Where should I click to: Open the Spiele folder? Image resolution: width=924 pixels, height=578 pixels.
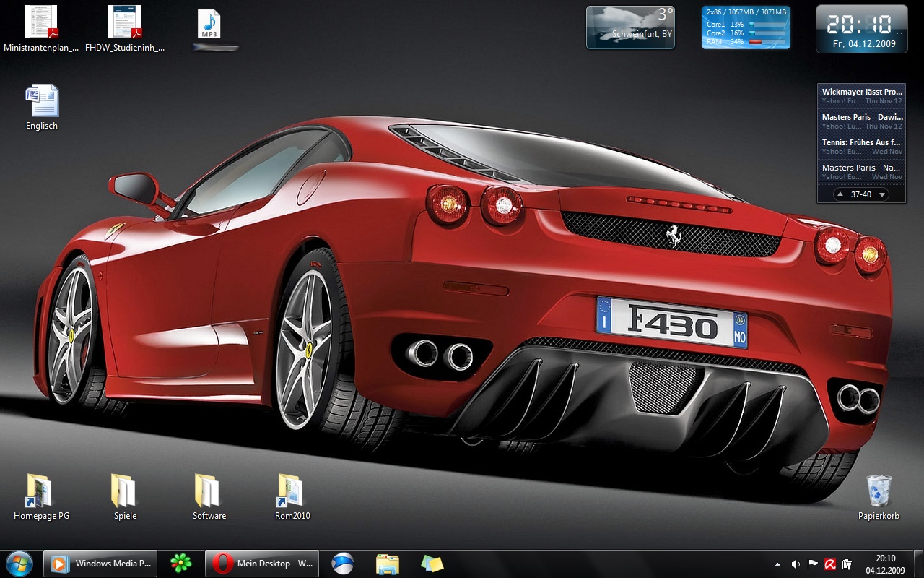click(125, 491)
